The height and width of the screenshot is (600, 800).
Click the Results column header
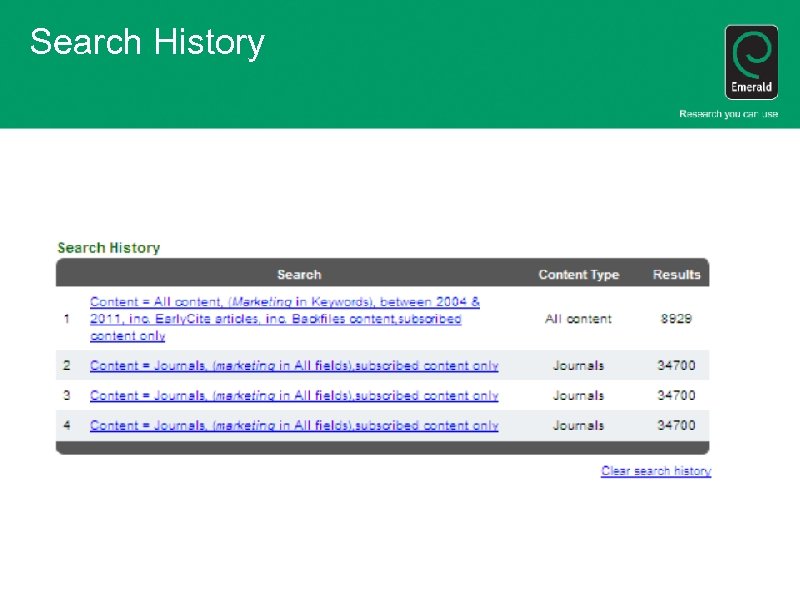(676, 274)
